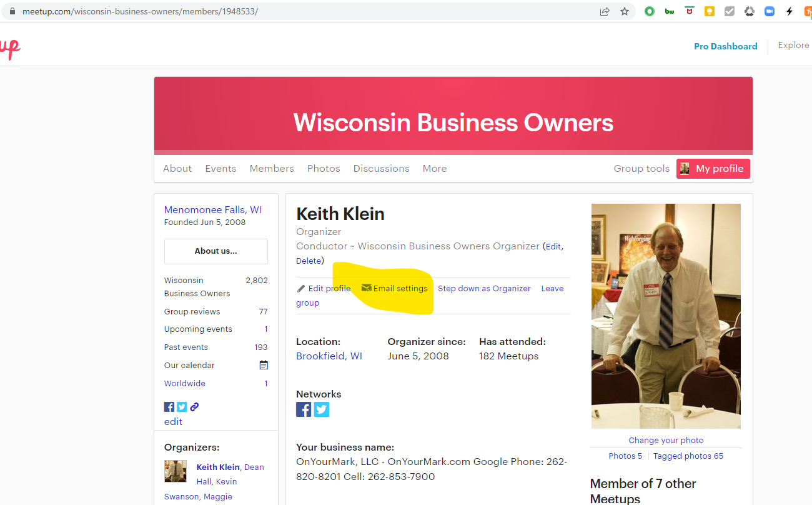This screenshot has width=812, height=505.
Task: Click Delete link for organizer title
Action: [x=309, y=261]
